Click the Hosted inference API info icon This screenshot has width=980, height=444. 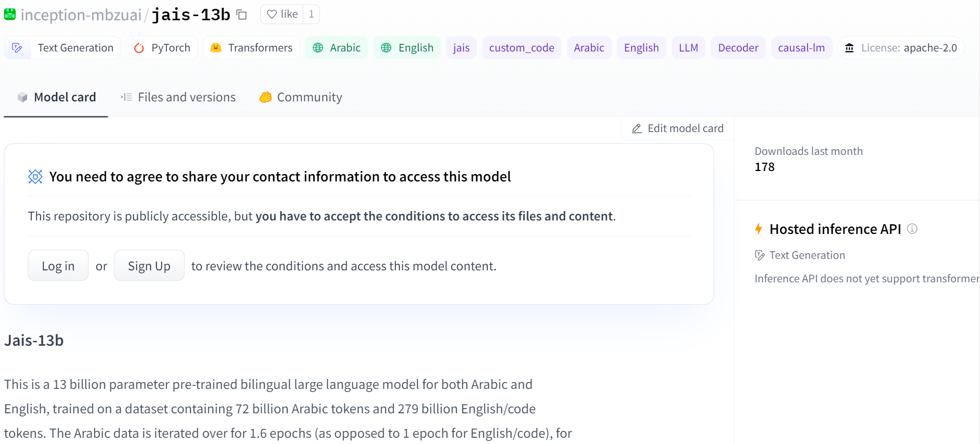pos(912,229)
